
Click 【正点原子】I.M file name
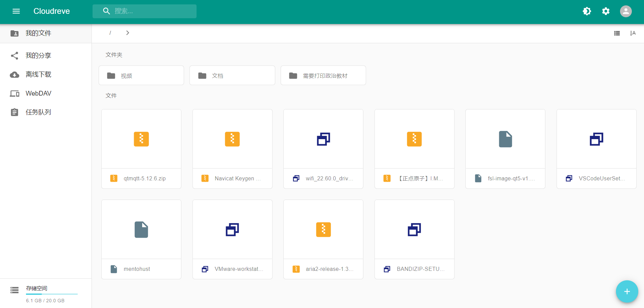pos(420,178)
